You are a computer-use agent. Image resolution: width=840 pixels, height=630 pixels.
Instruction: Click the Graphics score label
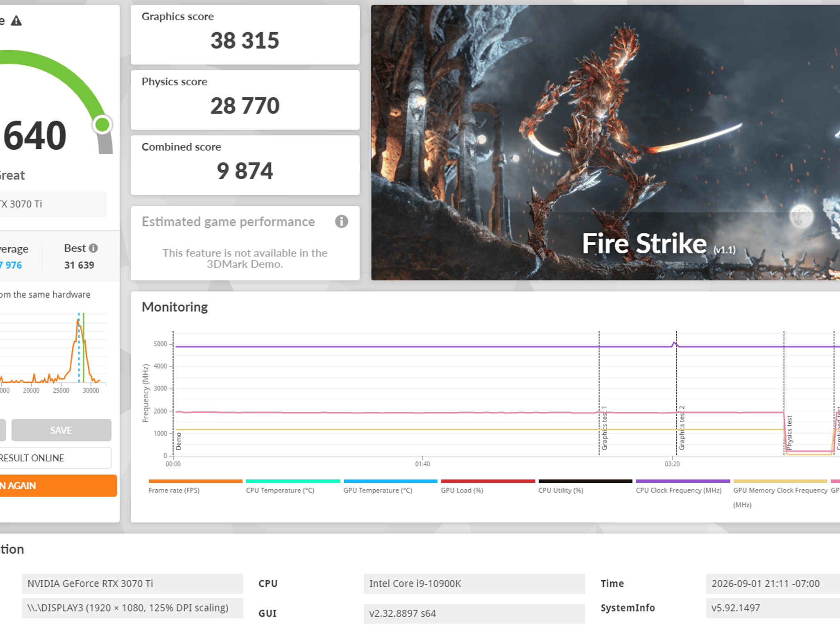(178, 16)
